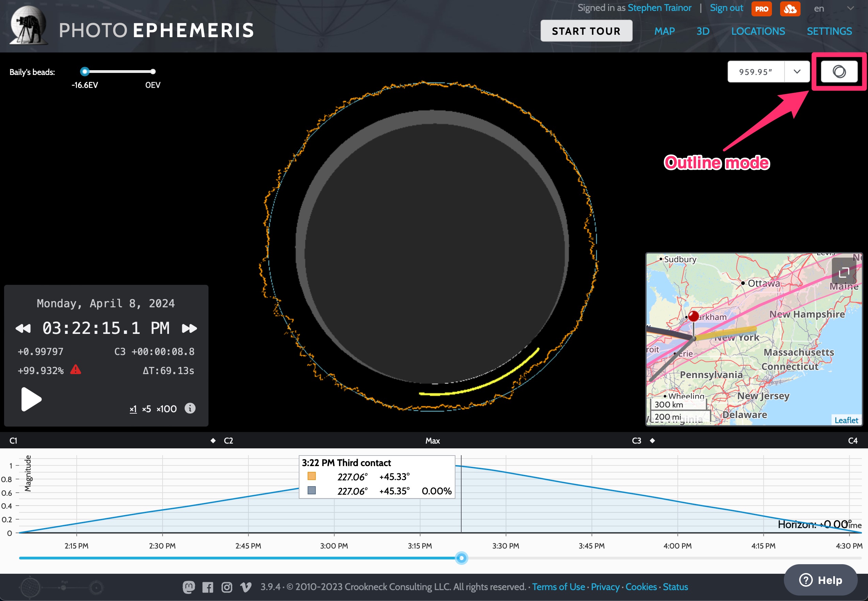Image resolution: width=868 pixels, height=601 pixels.
Task: Step time backward with rewind icon
Action: pyautogui.click(x=23, y=328)
